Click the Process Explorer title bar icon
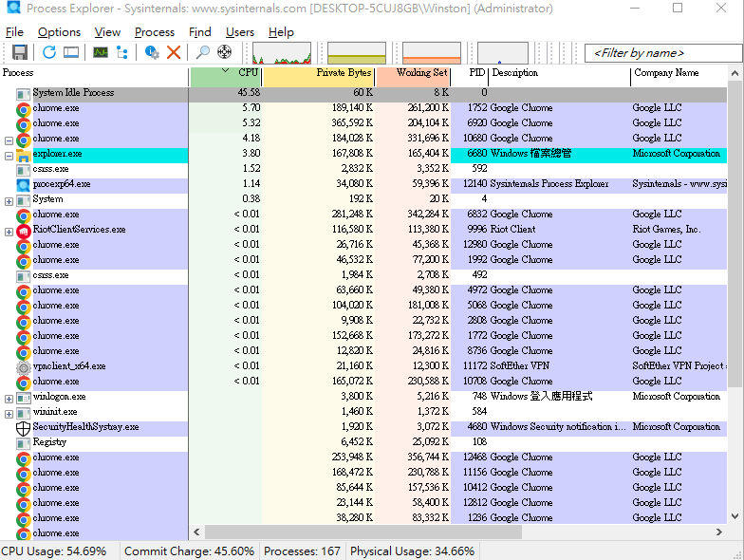Viewport: 744px width, 560px height. click(13, 8)
